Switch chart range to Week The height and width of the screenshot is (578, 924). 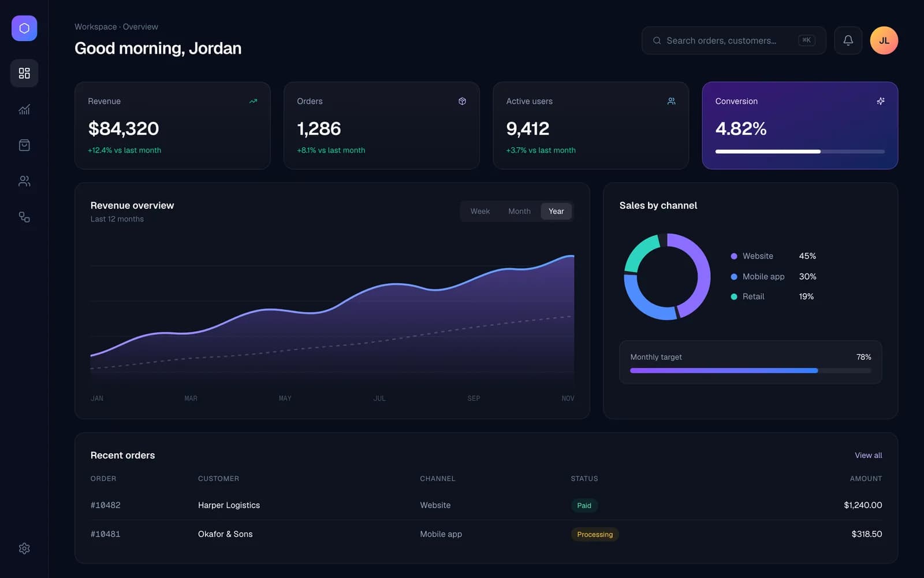pos(480,212)
